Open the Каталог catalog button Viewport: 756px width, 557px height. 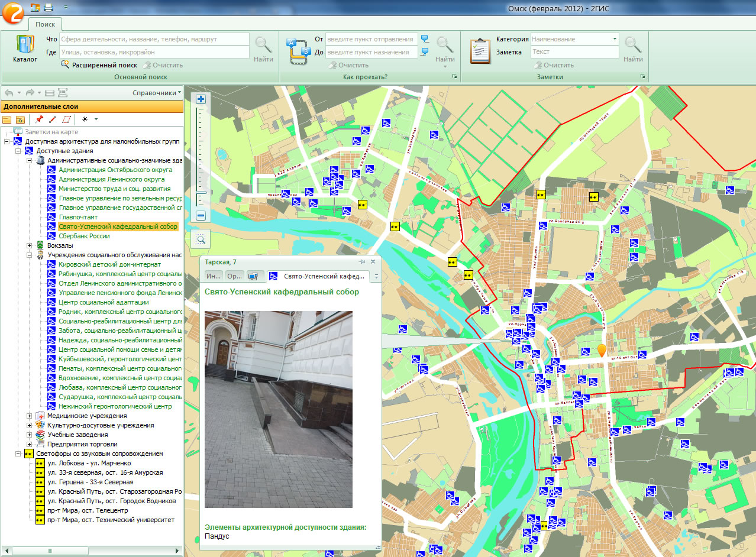[x=25, y=49]
